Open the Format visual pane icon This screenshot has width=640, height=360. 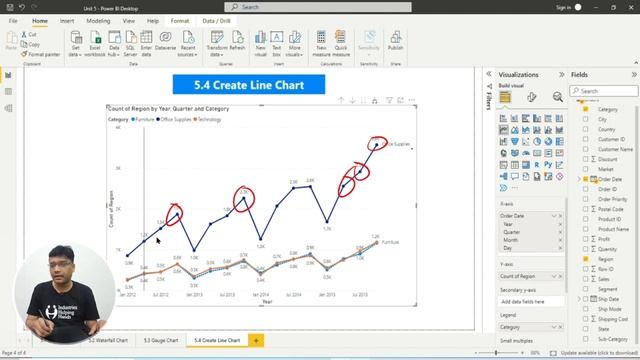(x=531, y=97)
